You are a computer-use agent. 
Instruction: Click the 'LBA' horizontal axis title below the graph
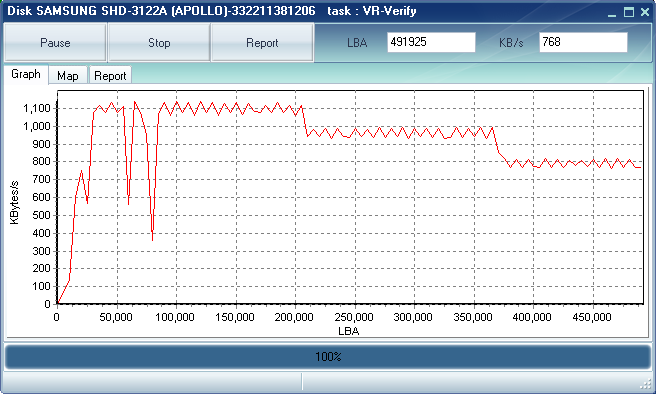(x=348, y=331)
